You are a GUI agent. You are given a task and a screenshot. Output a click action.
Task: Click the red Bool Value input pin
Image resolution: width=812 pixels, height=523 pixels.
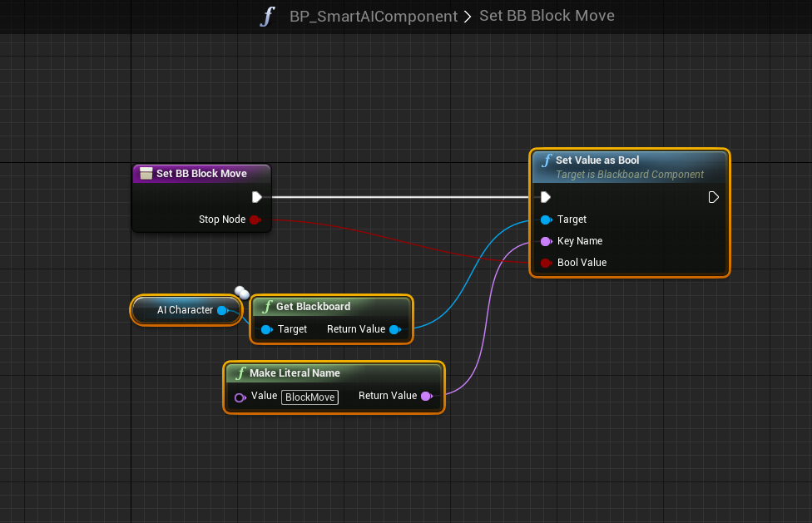546,263
